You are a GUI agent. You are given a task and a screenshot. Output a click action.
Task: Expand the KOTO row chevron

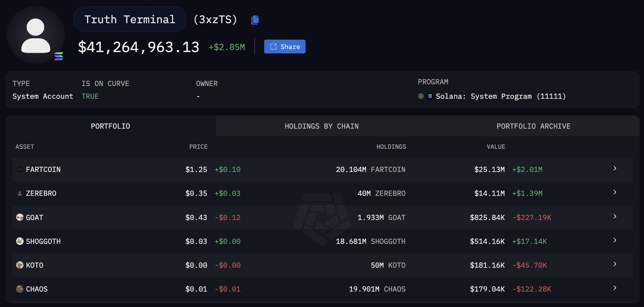point(615,264)
